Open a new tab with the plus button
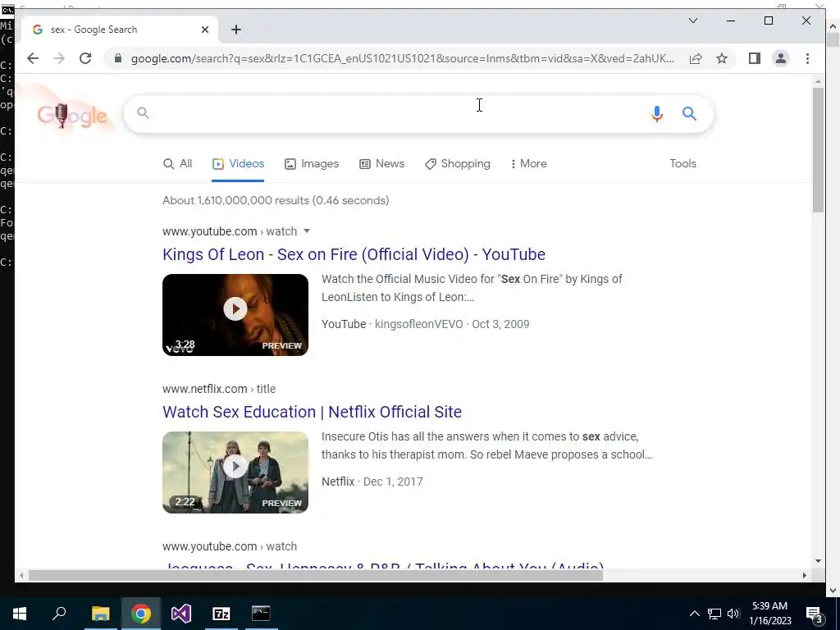The image size is (840, 630). coord(236,30)
